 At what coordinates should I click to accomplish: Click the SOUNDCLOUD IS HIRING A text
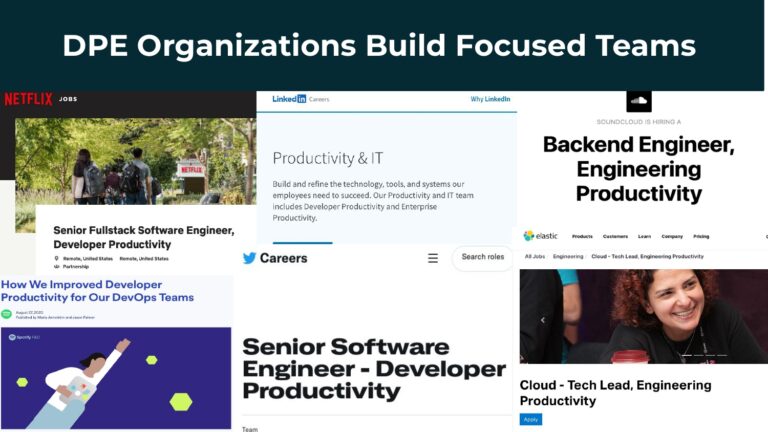pyautogui.click(x=639, y=122)
